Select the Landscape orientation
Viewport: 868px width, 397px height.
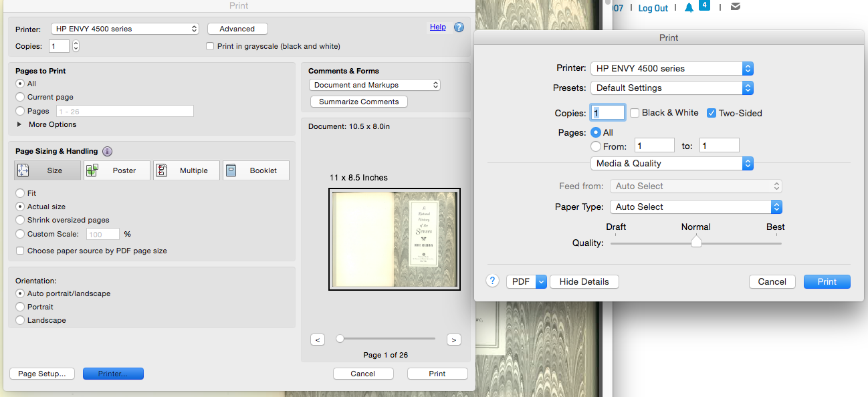20,320
